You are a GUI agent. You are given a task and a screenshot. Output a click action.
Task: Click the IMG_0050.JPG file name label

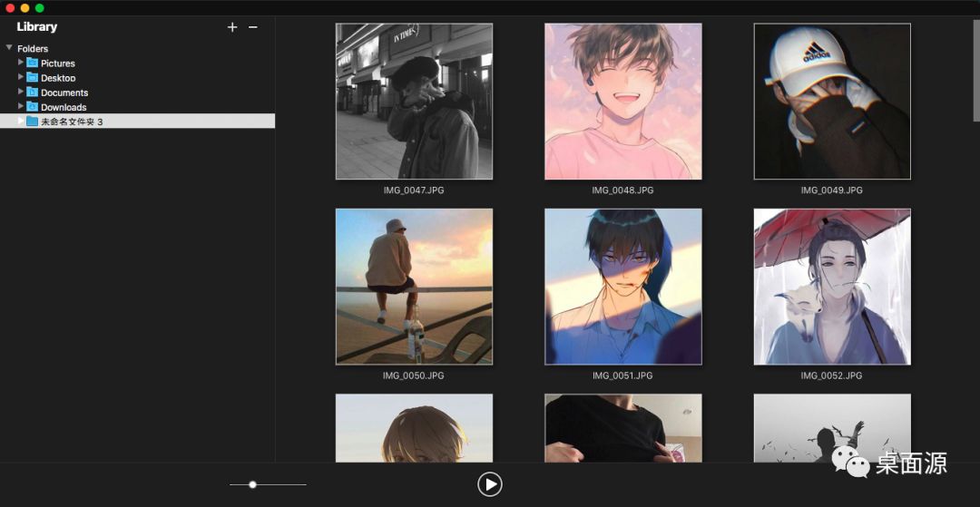click(414, 375)
